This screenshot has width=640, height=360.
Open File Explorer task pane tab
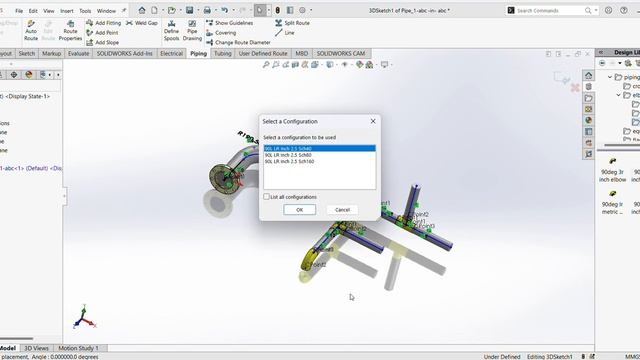[588, 98]
